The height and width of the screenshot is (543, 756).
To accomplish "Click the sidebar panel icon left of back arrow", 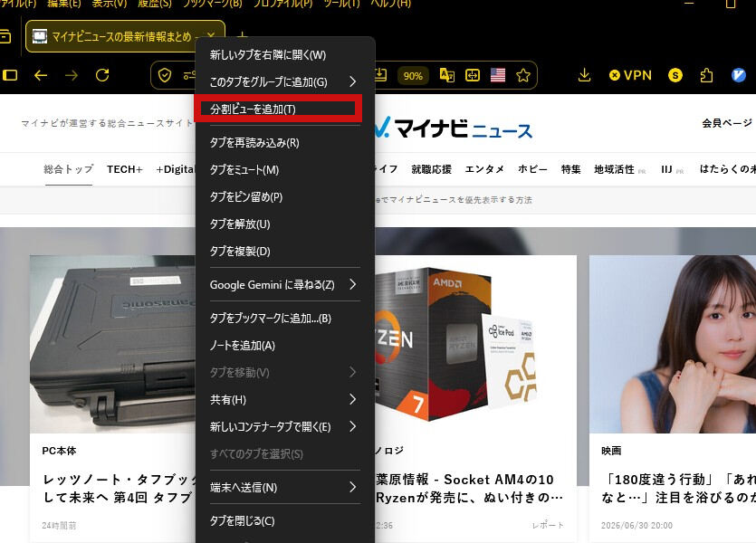I will [10, 75].
